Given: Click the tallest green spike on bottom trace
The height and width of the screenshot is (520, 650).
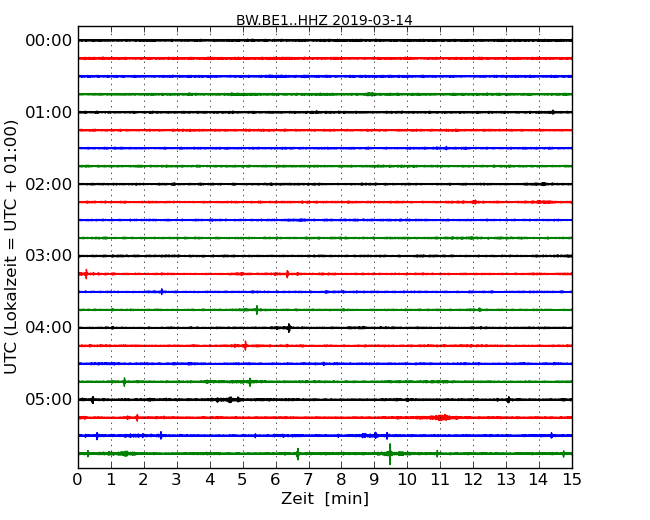Looking at the screenshot, I should coord(390,454).
